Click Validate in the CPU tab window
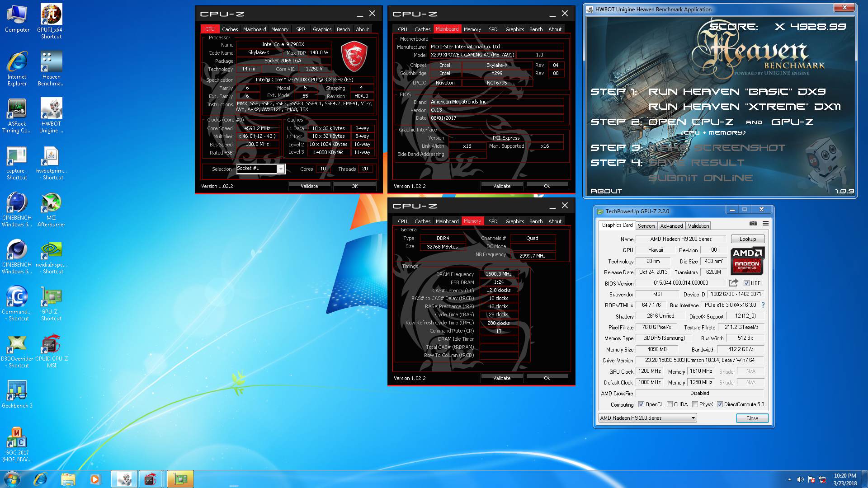868x488 pixels. [x=309, y=186]
